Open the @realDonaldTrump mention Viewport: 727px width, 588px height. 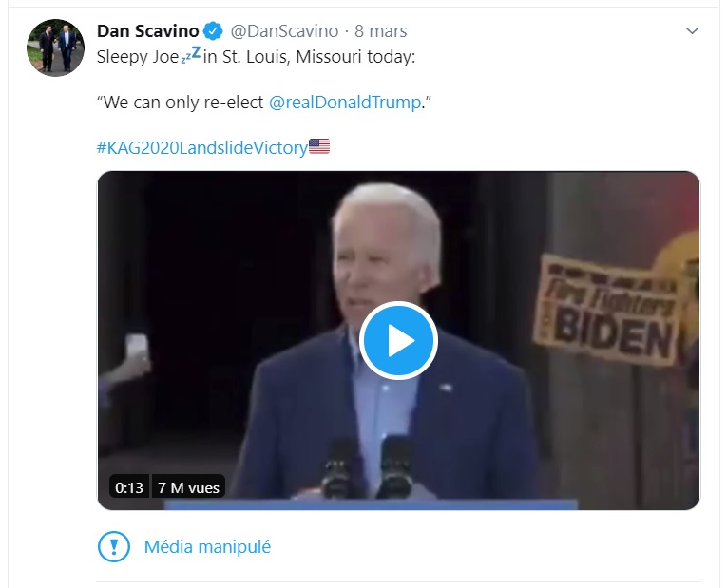point(345,102)
